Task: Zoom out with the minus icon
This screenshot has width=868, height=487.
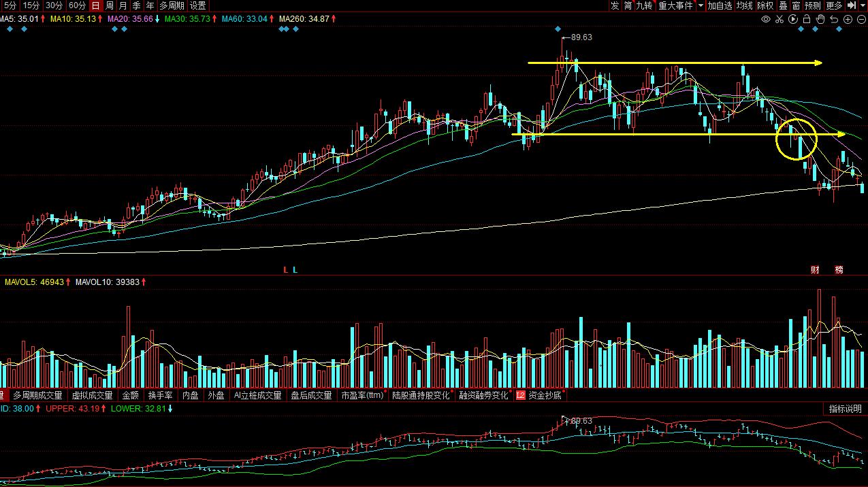Action: tap(861, 19)
